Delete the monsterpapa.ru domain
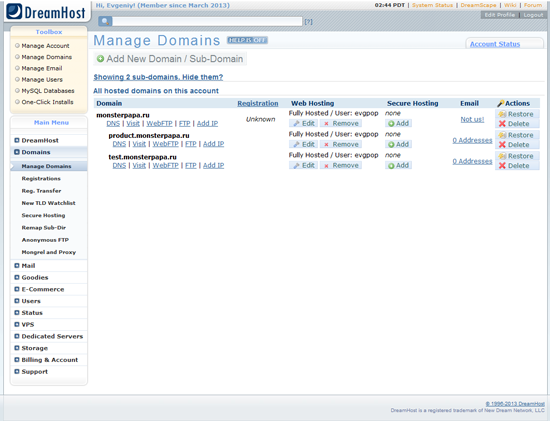 point(517,124)
